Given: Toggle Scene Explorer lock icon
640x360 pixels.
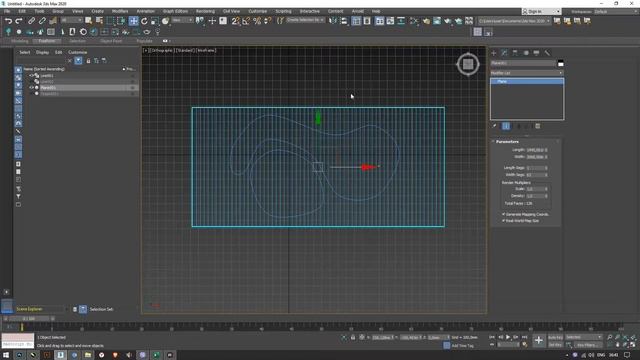Looking at the screenshot, I should tap(88, 61).
